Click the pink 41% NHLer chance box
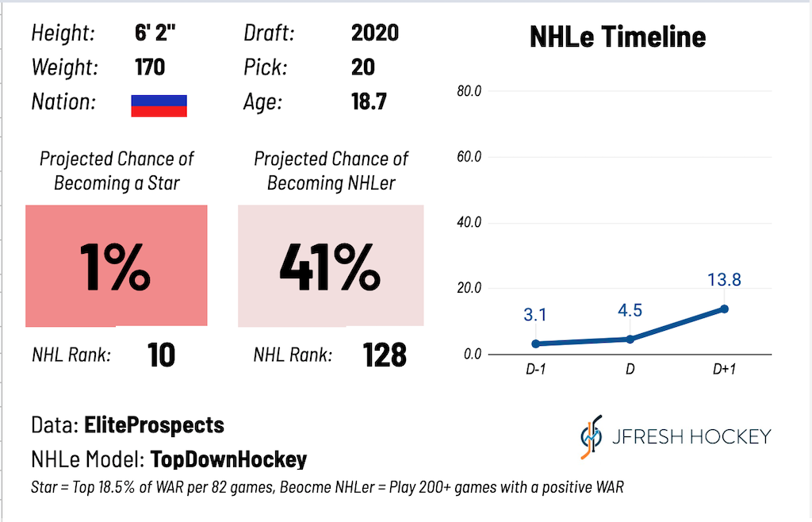The image size is (812, 522). click(x=331, y=266)
